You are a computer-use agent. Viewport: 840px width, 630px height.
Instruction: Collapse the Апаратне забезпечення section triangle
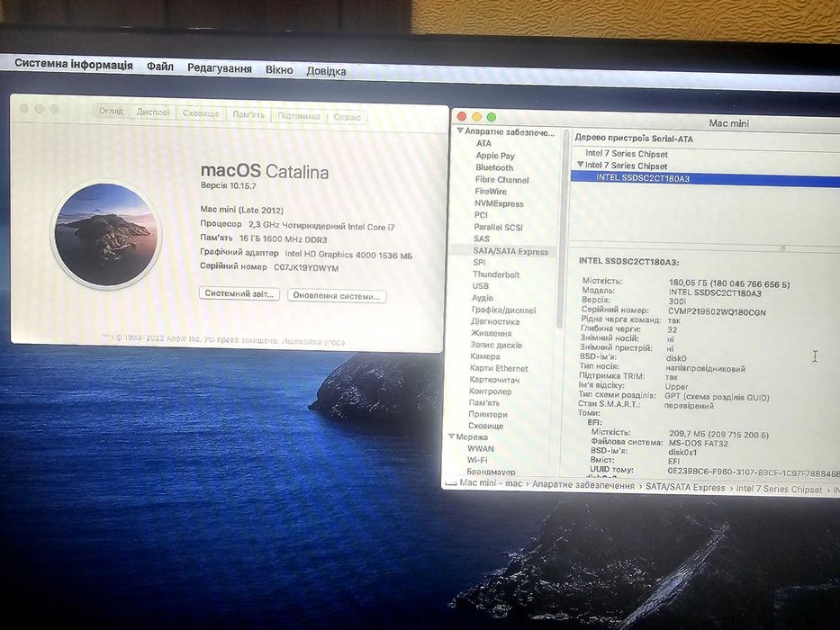[x=460, y=130]
